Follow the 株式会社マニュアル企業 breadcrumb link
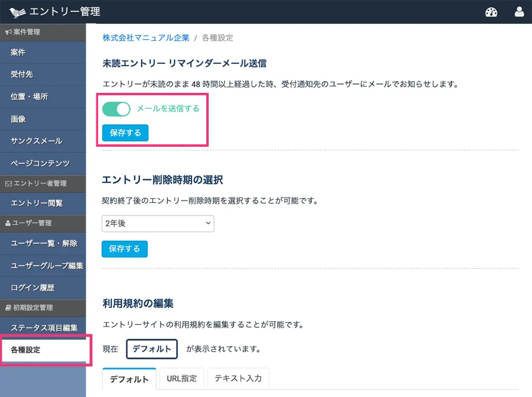 tap(146, 38)
